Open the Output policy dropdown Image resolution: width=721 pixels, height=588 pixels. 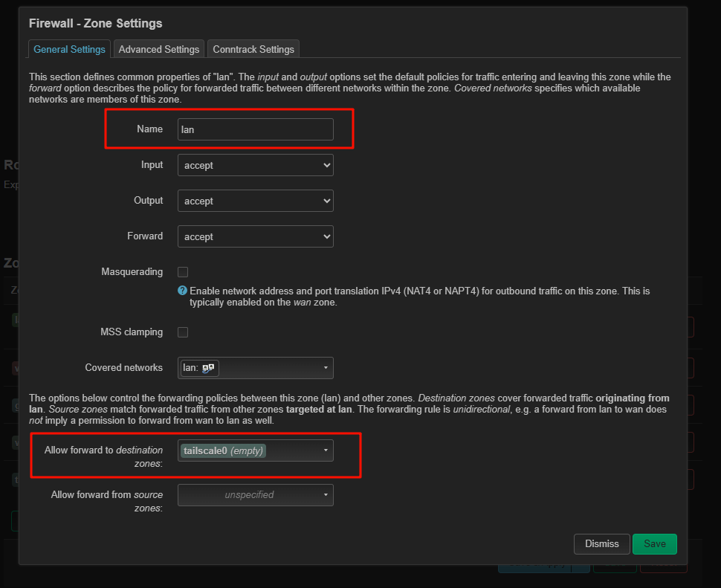[x=255, y=201]
